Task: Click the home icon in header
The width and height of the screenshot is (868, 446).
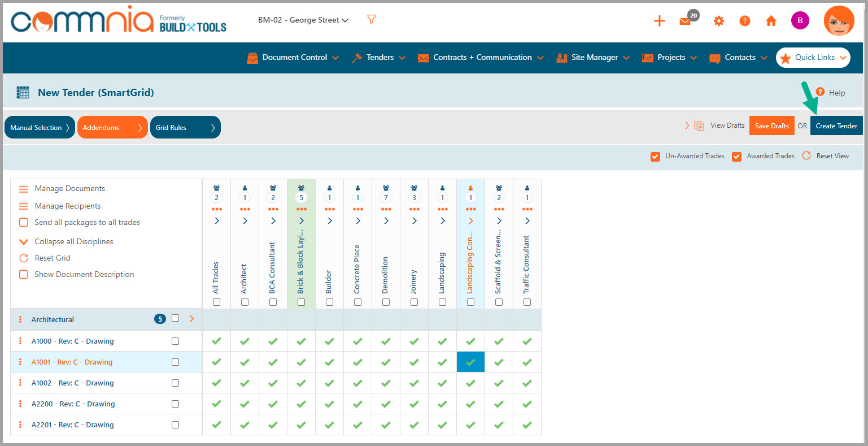Action: (771, 21)
